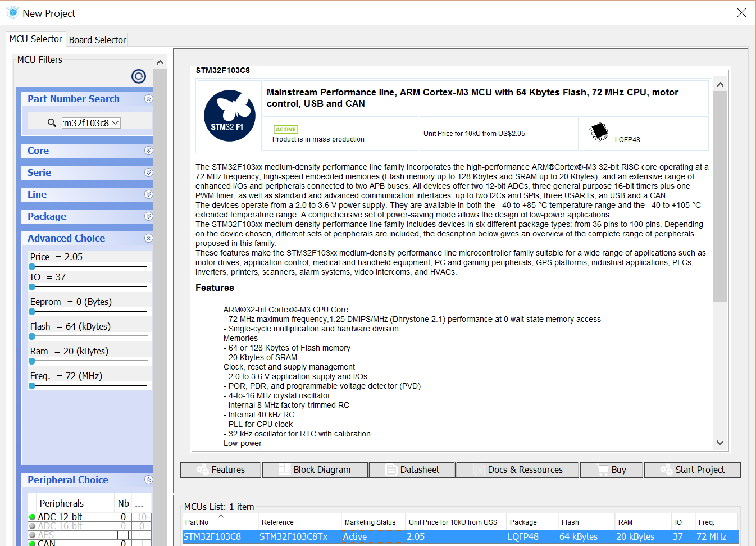The width and height of the screenshot is (756, 546).
Task: Click the ACTIVE status badge
Action: click(x=286, y=129)
